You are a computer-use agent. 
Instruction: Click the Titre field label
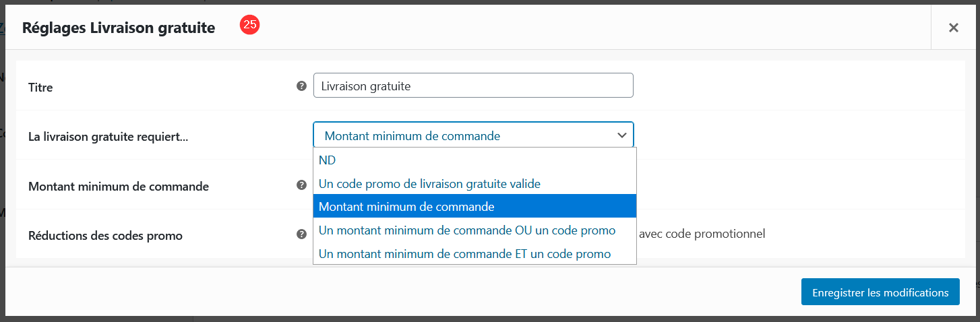(x=40, y=88)
